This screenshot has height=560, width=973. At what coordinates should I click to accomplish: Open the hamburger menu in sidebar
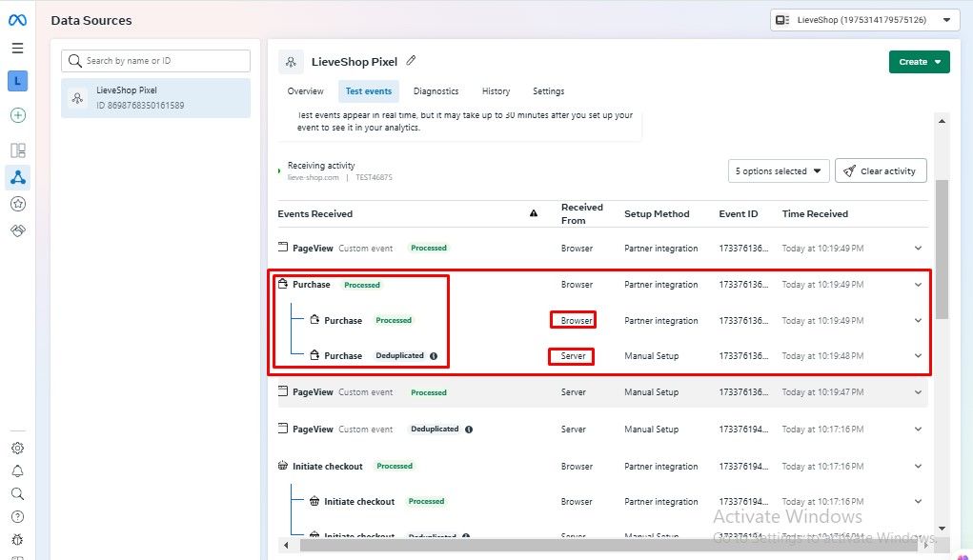coord(17,49)
